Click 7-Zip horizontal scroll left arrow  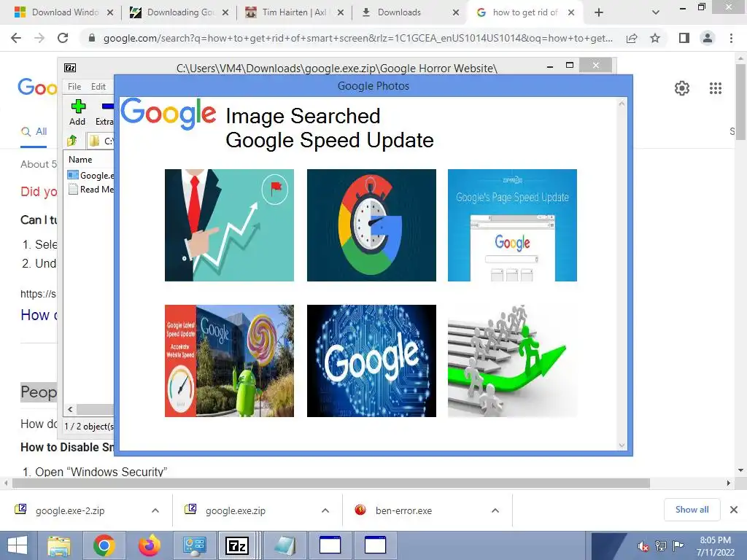(71, 409)
